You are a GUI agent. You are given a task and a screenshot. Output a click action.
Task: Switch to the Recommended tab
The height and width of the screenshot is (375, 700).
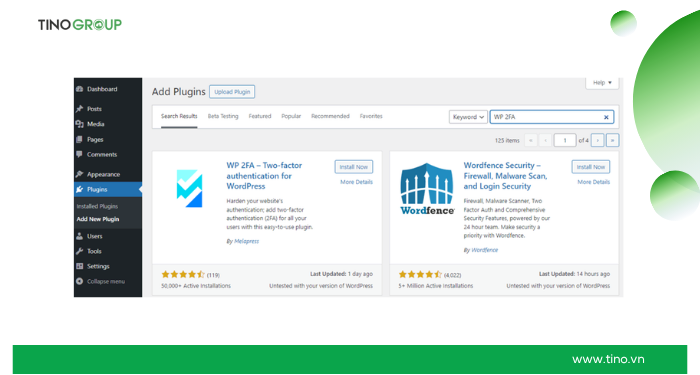pos(330,117)
